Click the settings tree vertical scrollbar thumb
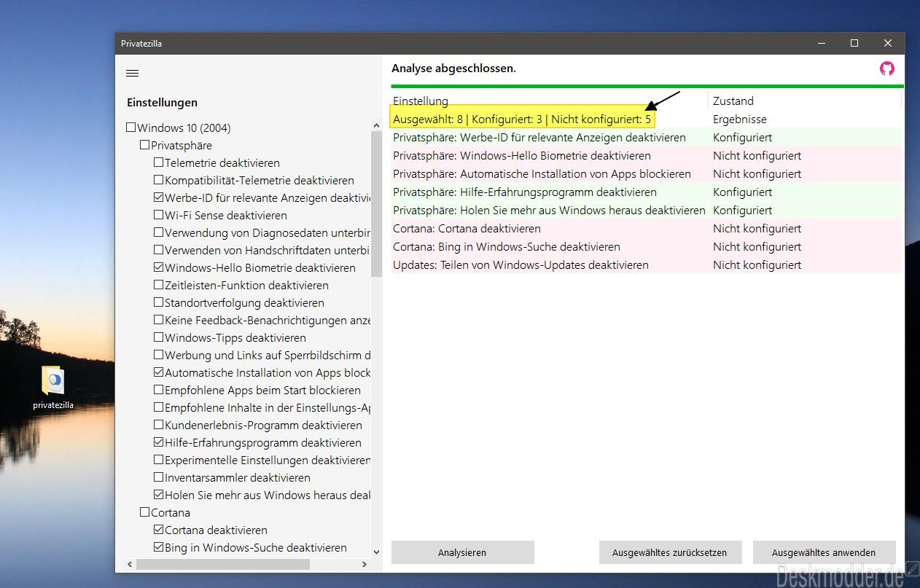This screenshot has width=920, height=588. point(376,203)
